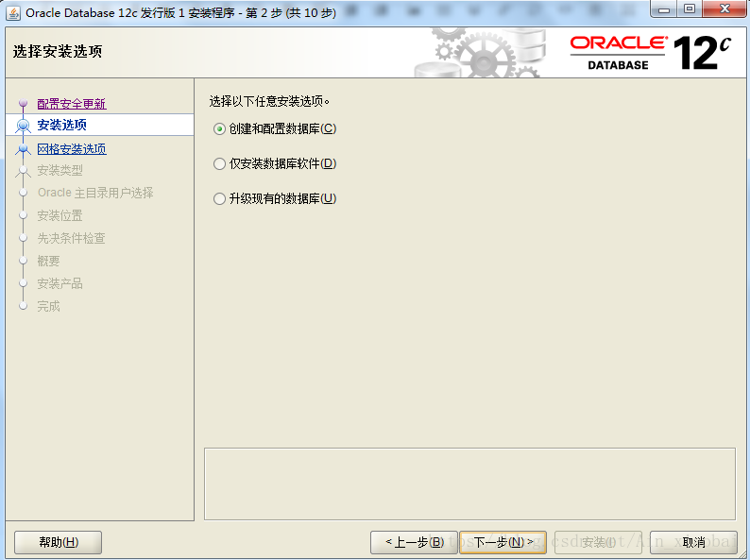Proceed with 下一步(N) button
750x560 pixels.
point(503,542)
